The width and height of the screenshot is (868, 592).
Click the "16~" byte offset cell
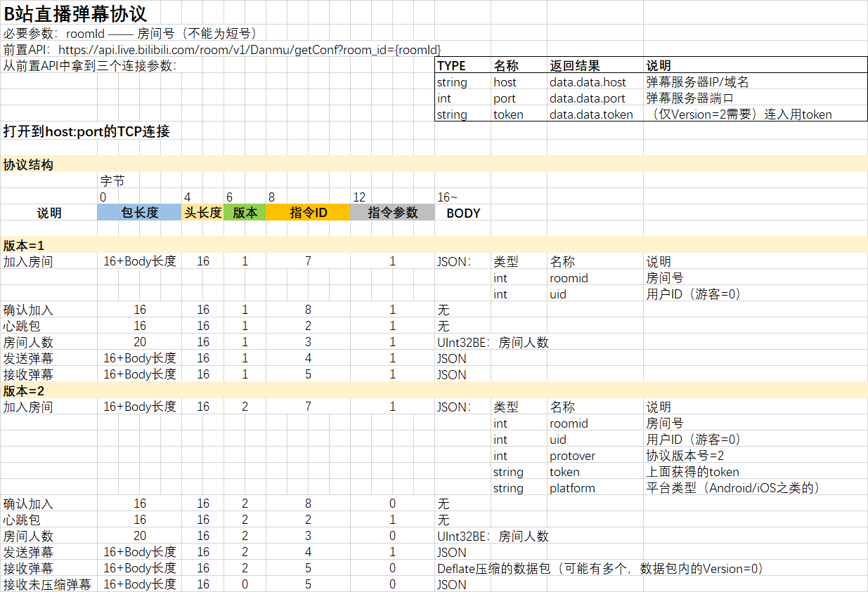click(x=447, y=197)
